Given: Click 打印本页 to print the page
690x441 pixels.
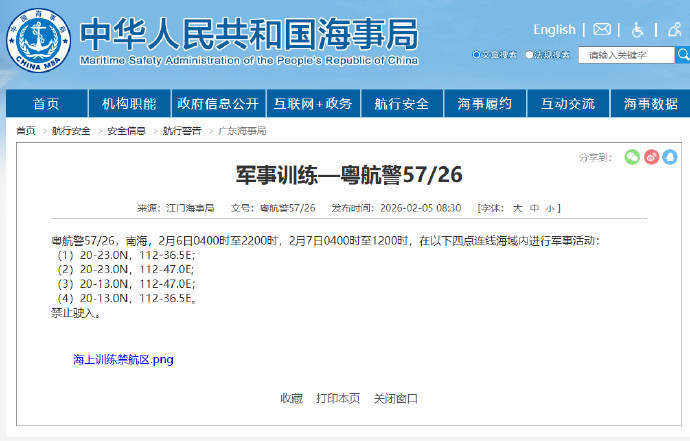Looking at the screenshot, I should (x=338, y=398).
